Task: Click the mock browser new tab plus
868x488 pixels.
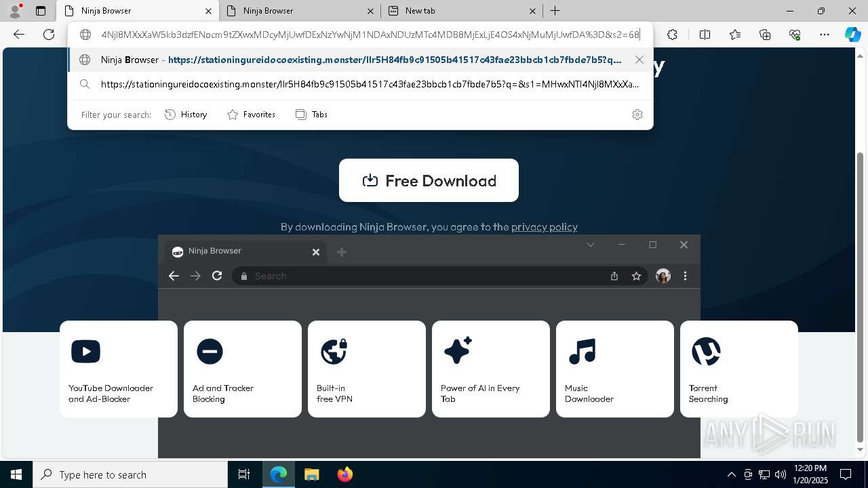Action: coord(342,252)
